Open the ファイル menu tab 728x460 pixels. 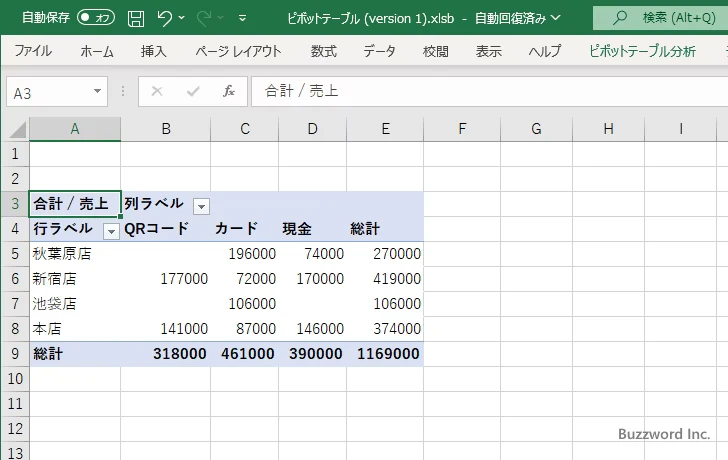pyautogui.click(x=33, y=51)
